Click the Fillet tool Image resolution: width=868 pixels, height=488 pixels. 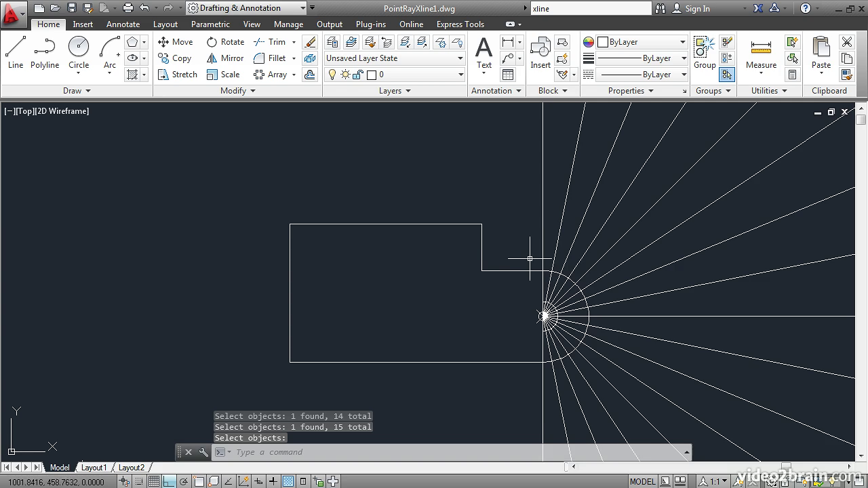point(269,58)
